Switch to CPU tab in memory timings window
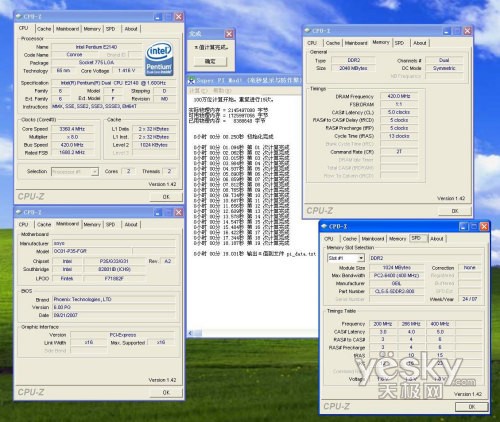The image size is (500, 422). pyautogui.click(x=312, y=43)
